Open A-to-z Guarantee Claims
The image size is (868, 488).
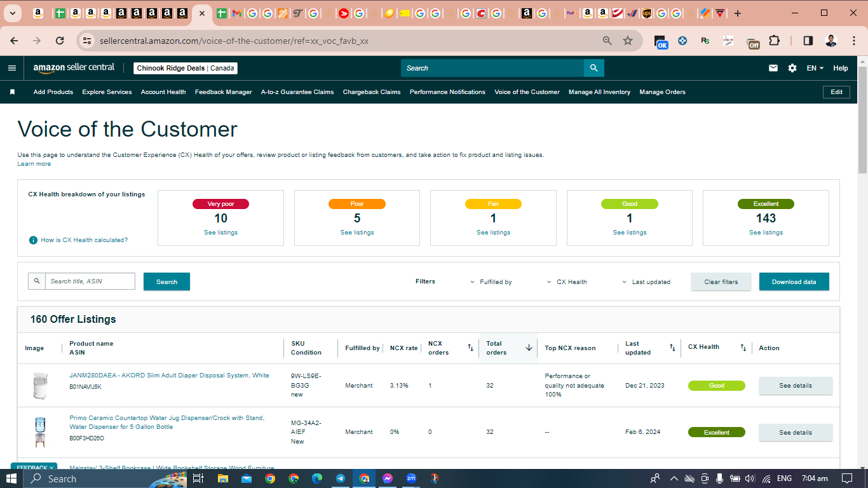297,92
